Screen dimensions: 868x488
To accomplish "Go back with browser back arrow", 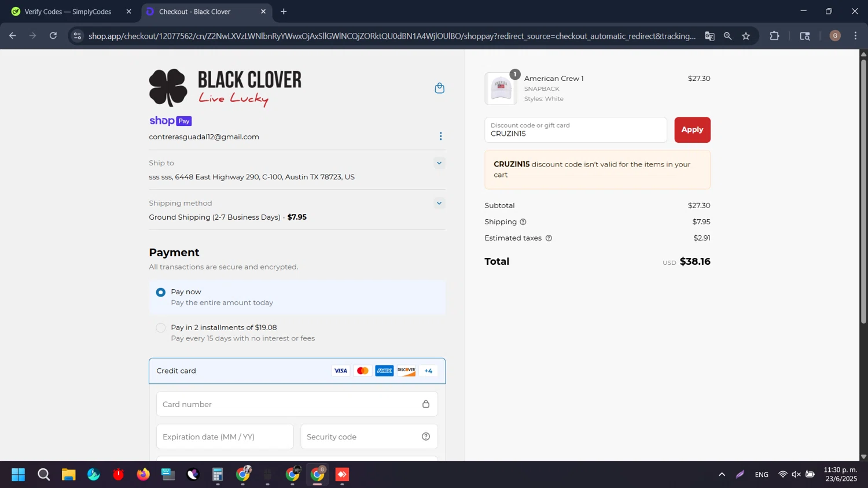I will pyautogui.click(x=13, y=36).
